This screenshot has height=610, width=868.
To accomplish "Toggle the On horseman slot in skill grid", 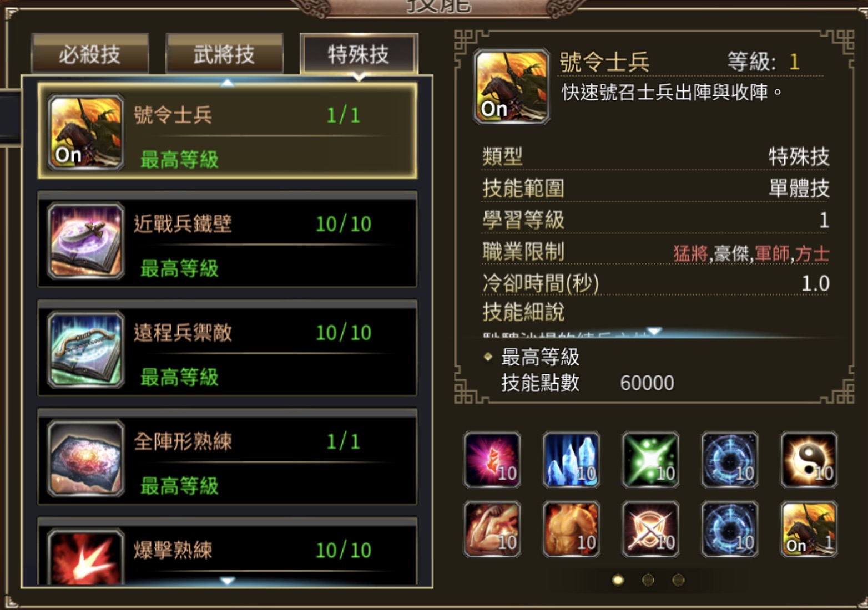I will pyautogui.click(x=809, y=529).
